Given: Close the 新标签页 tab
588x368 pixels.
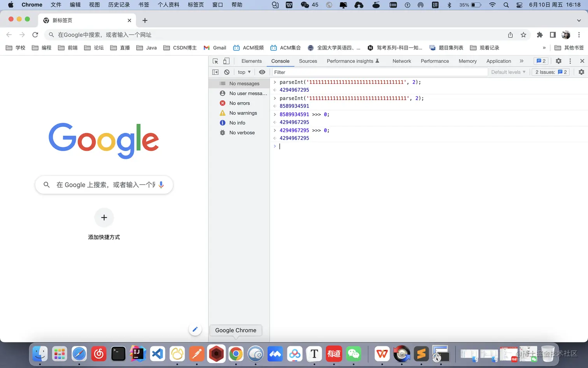Looking at the screenshot, I should (x=129, y=20).
